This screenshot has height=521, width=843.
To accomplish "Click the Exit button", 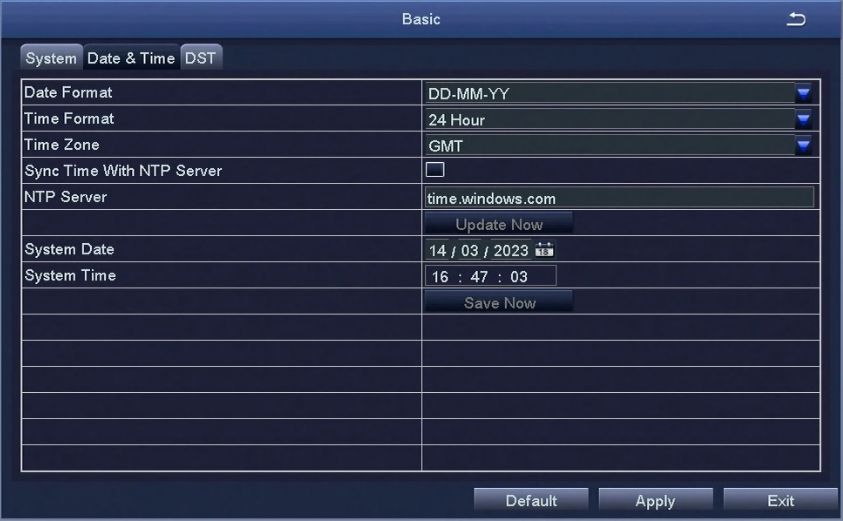I will click(x=780, y=500).
